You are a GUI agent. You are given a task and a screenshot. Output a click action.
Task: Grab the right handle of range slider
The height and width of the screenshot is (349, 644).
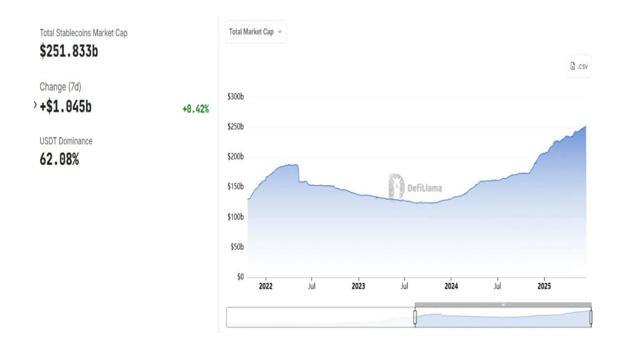[x=591, y=317]
